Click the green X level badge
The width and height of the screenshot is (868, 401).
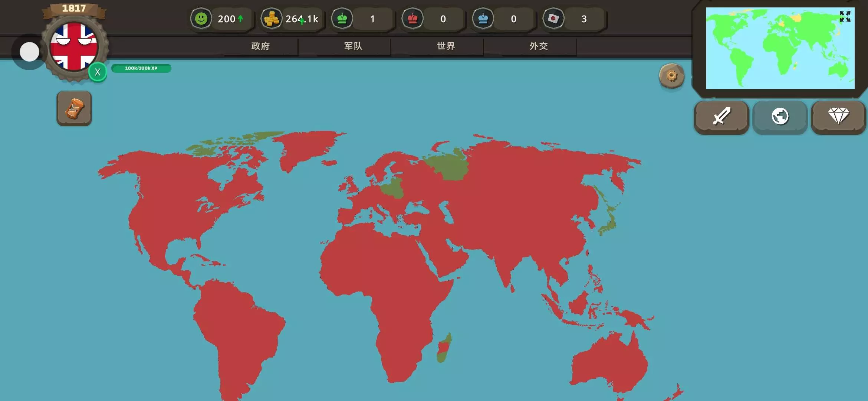(x=98, y=72)
